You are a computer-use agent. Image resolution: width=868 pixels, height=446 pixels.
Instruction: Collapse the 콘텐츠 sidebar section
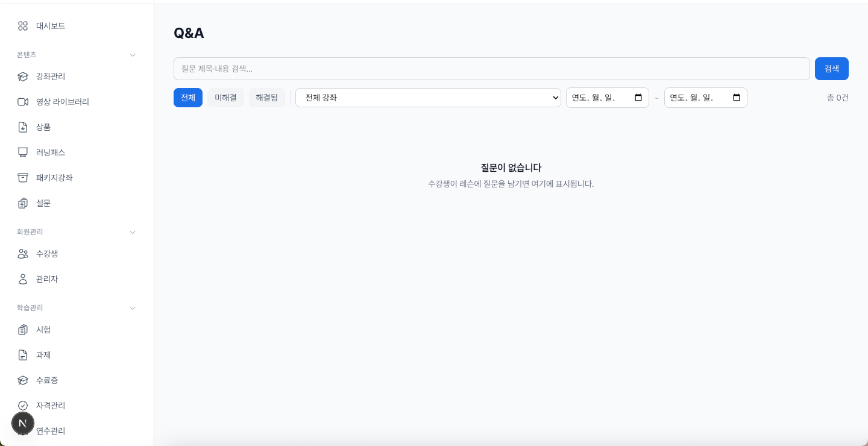click(x=133, y=55)
